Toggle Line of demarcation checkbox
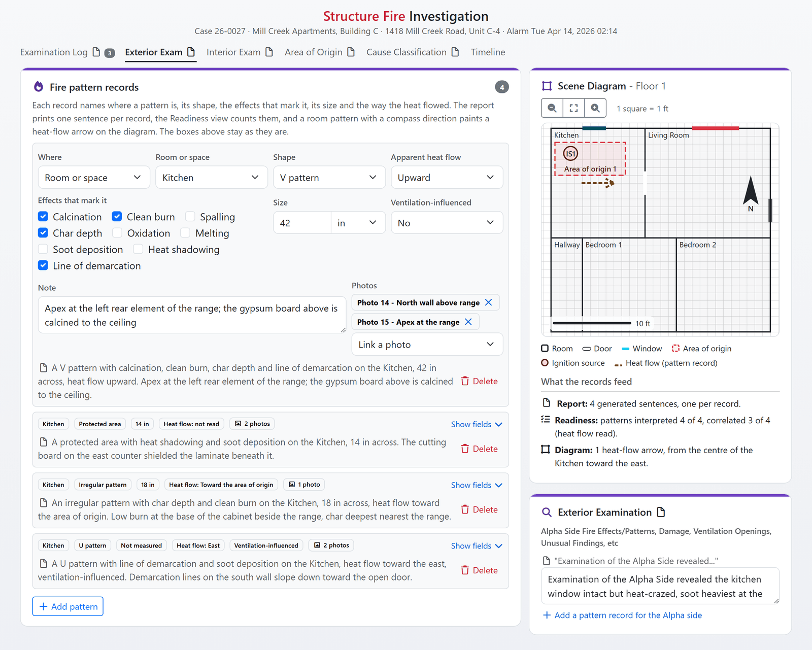Viewport: 812px width, 650px height. click(43, 265)
